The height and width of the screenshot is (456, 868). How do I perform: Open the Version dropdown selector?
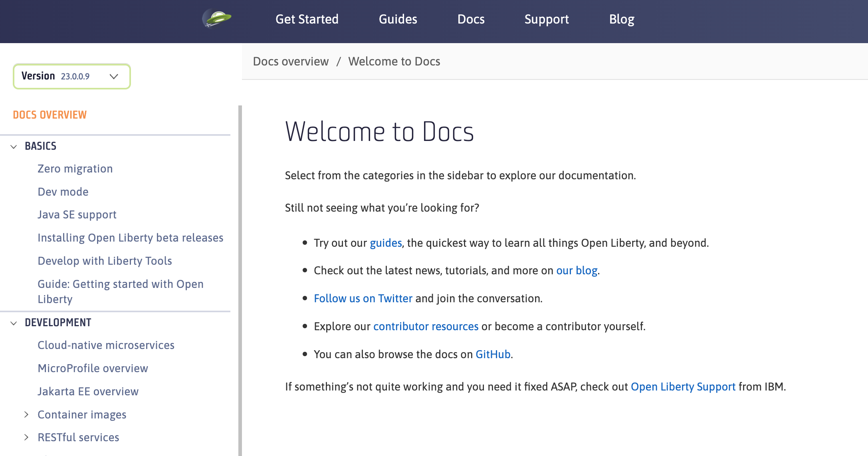(x=72, y=76)
